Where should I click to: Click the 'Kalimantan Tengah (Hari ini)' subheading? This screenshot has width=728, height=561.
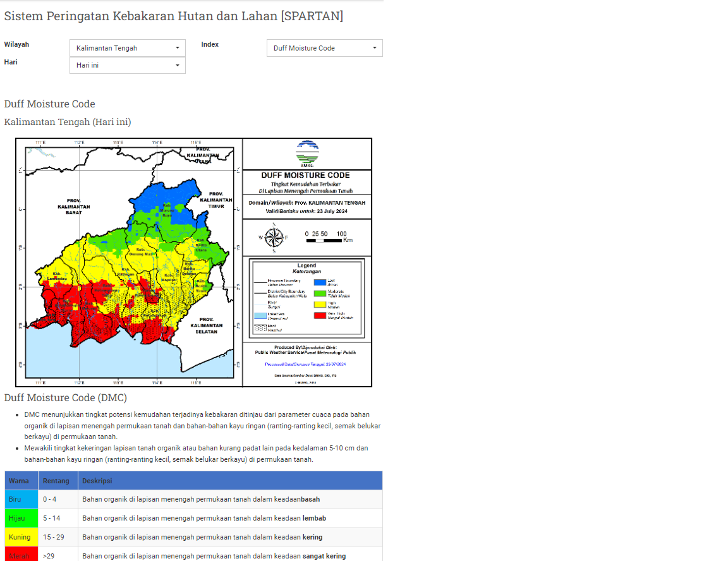pos(68,122)
